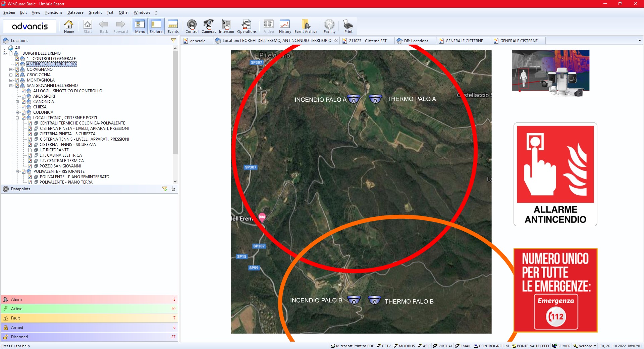Image resolution: width=644 pixels, height=349 pixels.
Task: Open the Events list
Action: 173,27
